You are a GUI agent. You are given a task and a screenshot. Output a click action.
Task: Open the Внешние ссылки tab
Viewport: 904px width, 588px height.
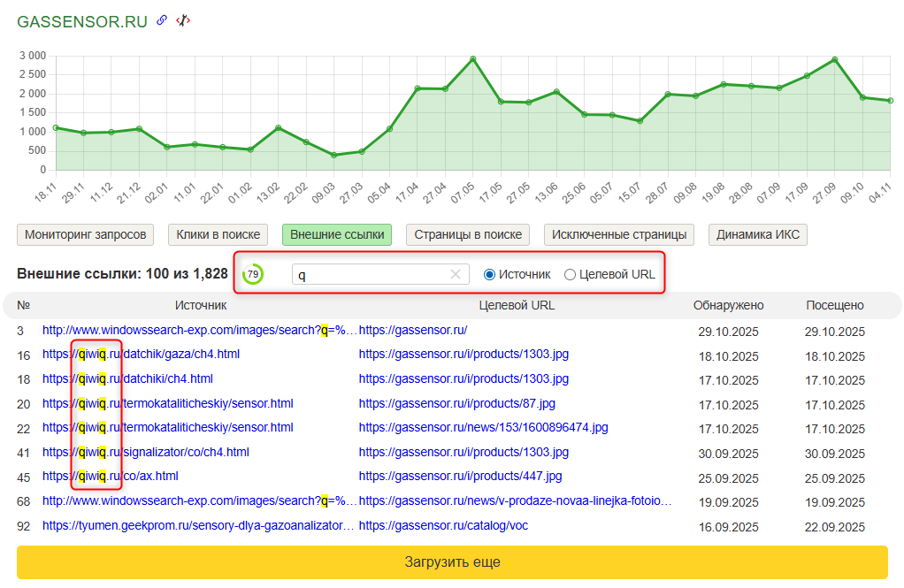[x=337, y=234]
